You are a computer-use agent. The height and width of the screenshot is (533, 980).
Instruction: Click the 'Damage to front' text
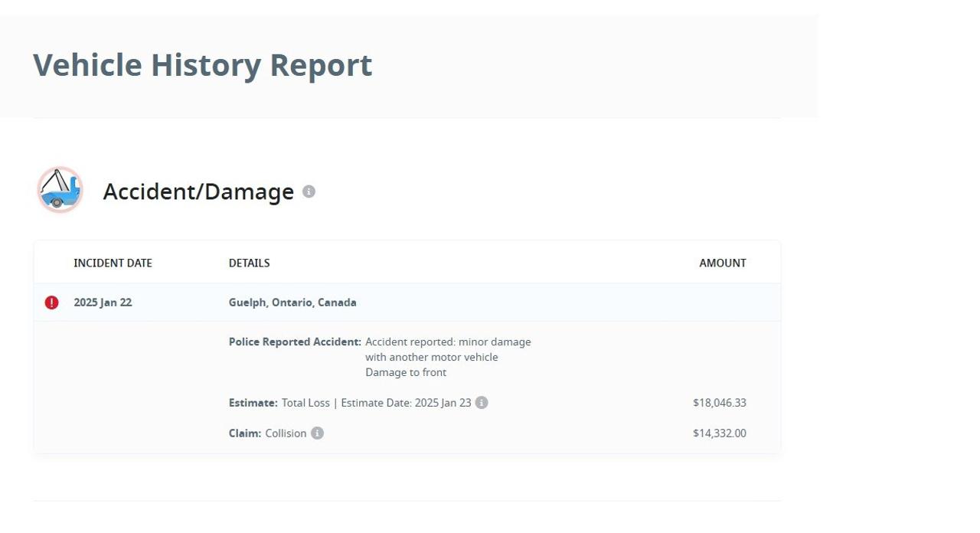406,372
